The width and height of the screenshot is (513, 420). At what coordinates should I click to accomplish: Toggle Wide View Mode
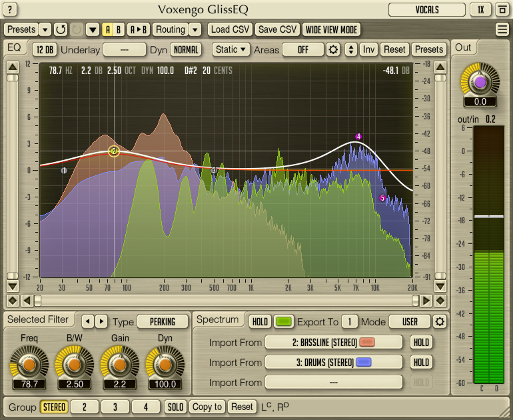click(x=331, y=30)
